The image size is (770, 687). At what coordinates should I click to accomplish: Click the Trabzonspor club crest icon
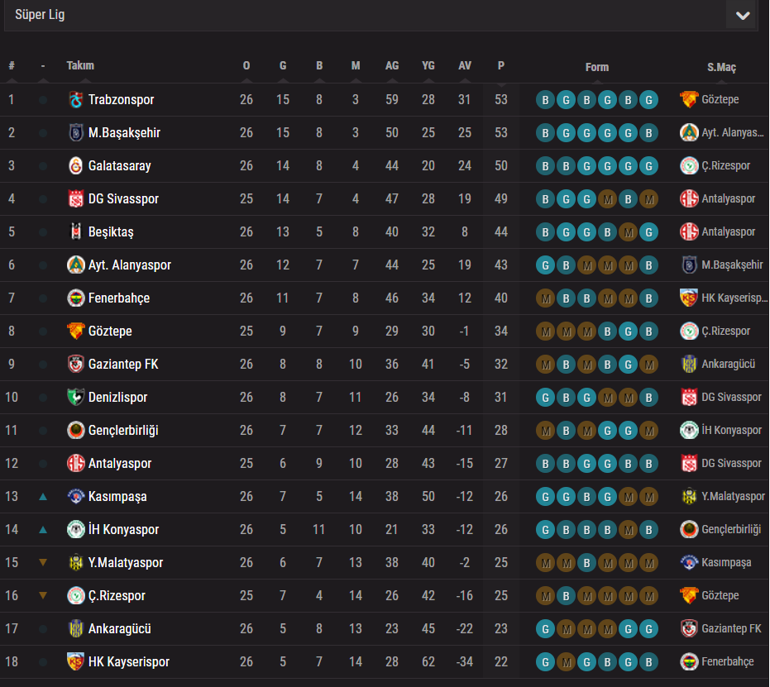(76, 100)
